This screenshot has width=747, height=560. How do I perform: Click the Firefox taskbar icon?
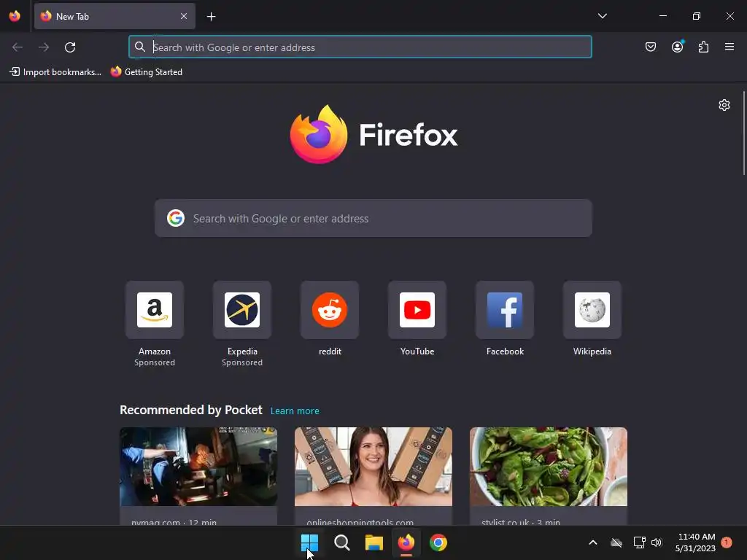[x=406, y=542]
